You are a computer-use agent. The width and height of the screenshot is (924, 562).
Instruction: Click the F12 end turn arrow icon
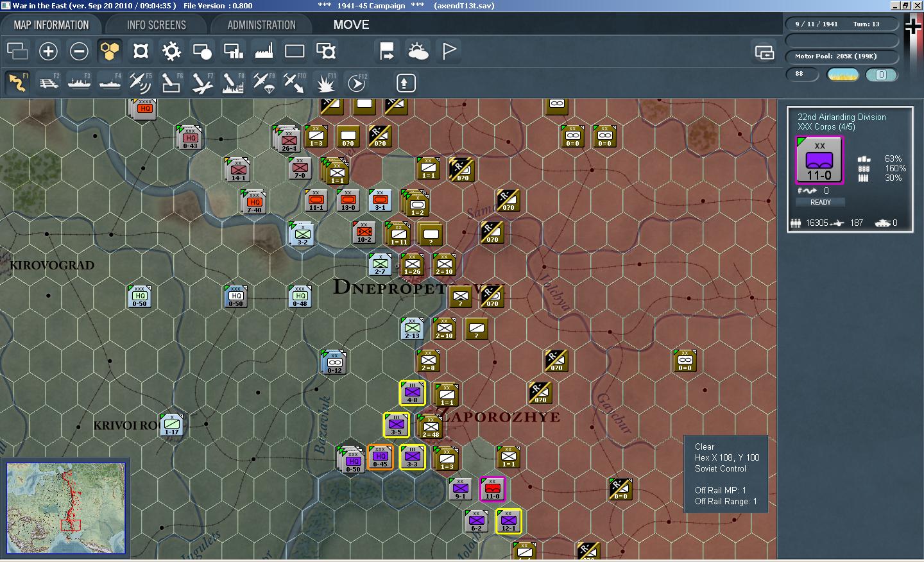click(357, 83)
